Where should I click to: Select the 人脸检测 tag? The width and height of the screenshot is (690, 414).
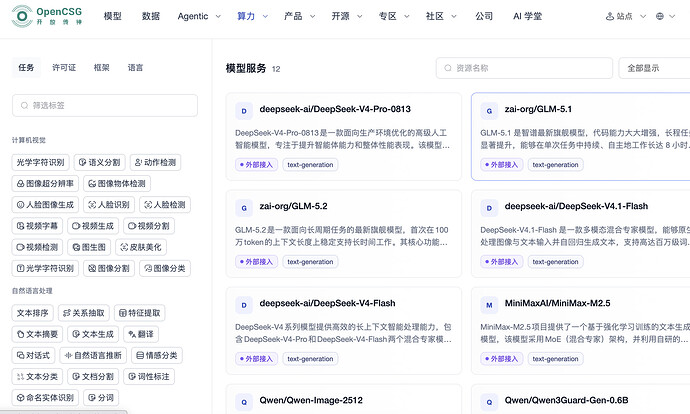tap(165, 205)
